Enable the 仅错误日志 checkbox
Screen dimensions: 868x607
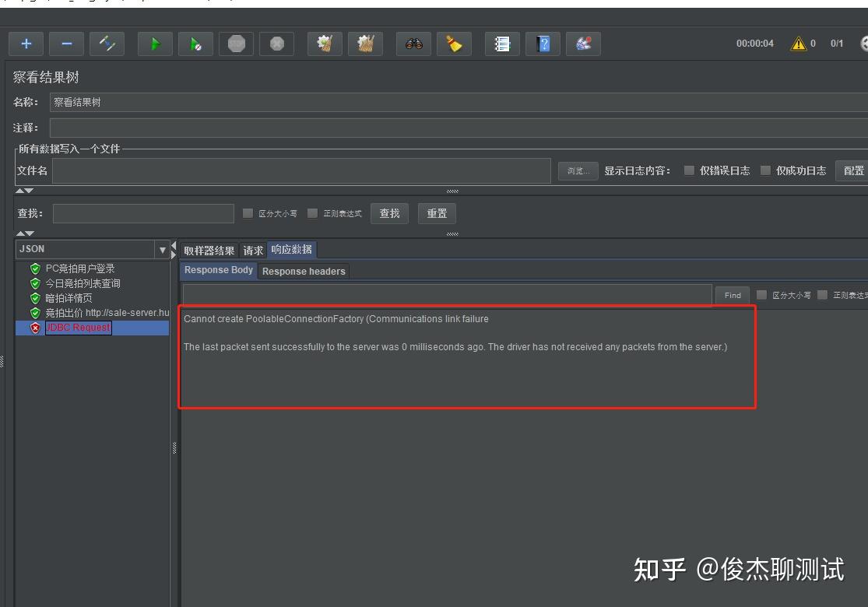coord(688,170)
